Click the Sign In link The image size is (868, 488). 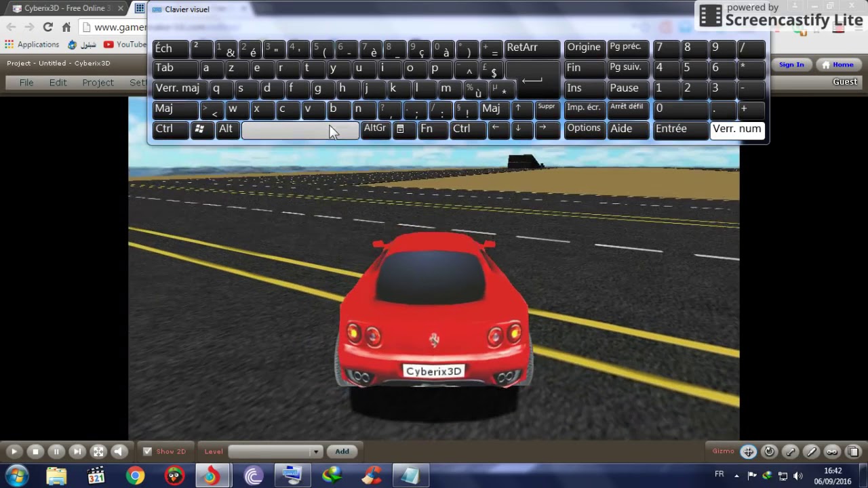[x=791, y=64]
